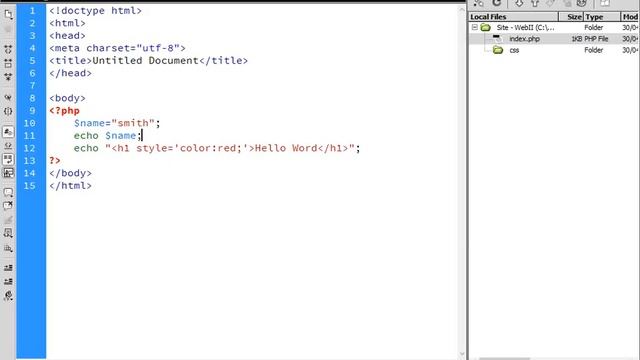Click the Expand All code icon
This screenshot has height=360, width=640.
tap(8, 77)
